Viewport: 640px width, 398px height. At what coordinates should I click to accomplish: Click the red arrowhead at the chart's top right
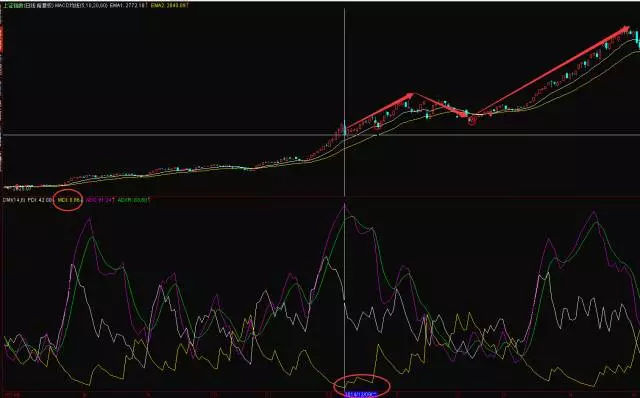tap(625, 29)
